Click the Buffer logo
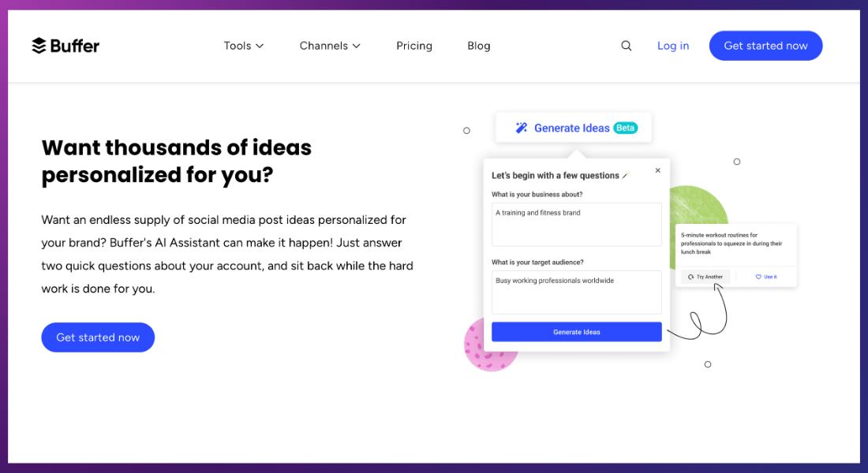The width and height of the screenshot is (868, 473). click(65, 46)
